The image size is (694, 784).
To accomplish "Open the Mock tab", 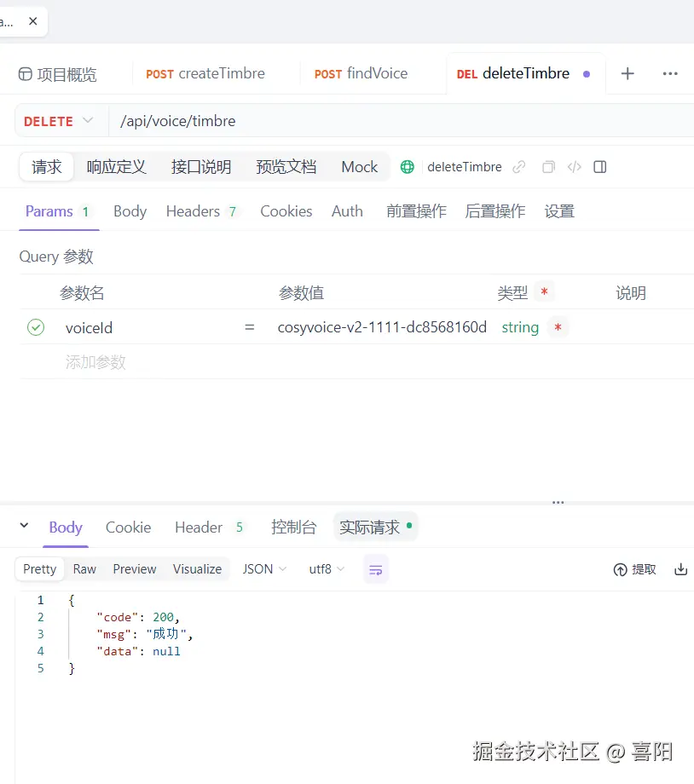I will [359, 166].
